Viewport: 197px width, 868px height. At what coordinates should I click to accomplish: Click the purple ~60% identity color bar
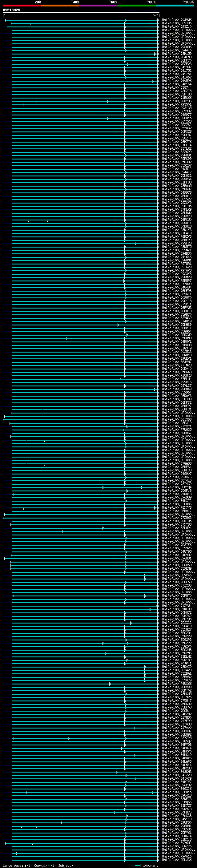[98, 6]
